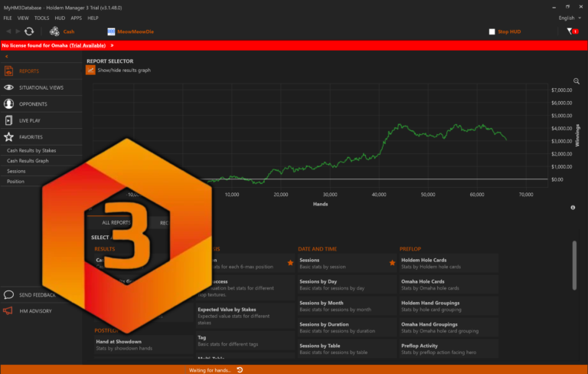Open the TOOLS menu
This screenshot has height=374, width=588.
(x=41, y=18)
